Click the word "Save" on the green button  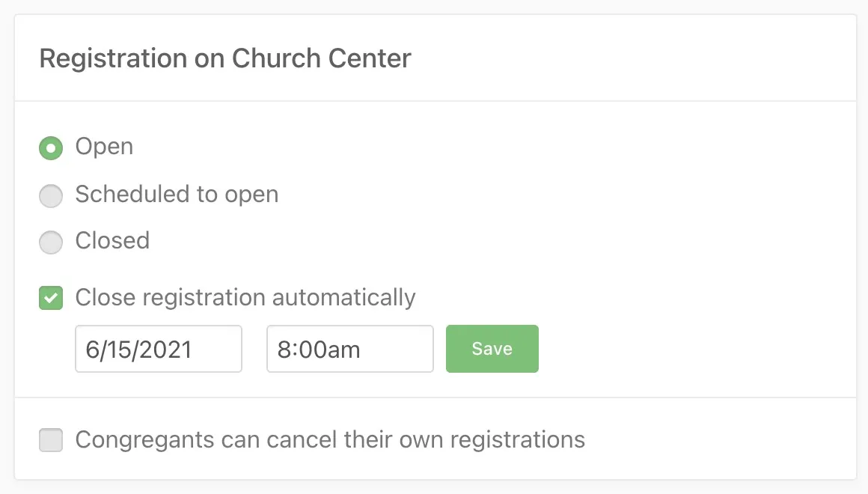click(x=492, y=349)
